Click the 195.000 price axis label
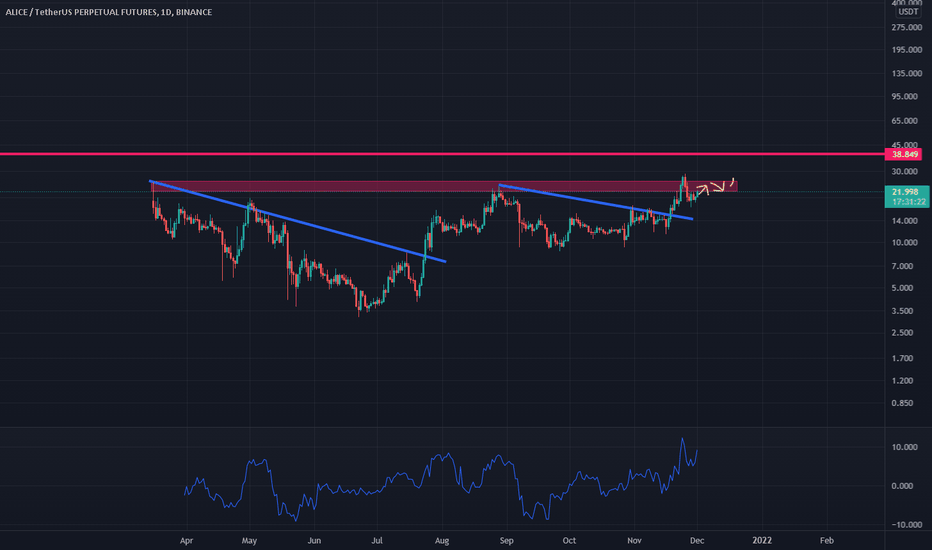Screen dimensions: 932x550 click(906, 50)
